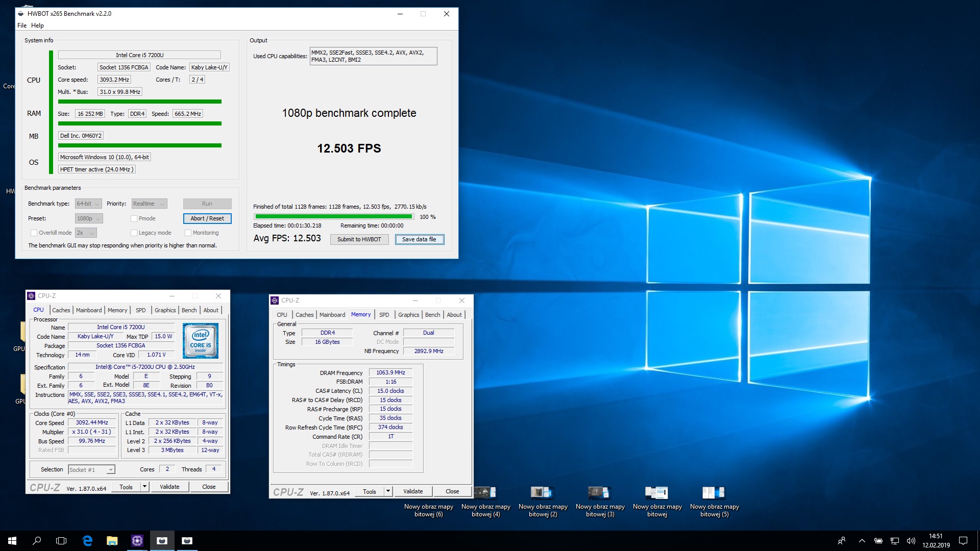
Task: Open Help menu in HWBOT benchmark
Action: (x=37, y=26)
